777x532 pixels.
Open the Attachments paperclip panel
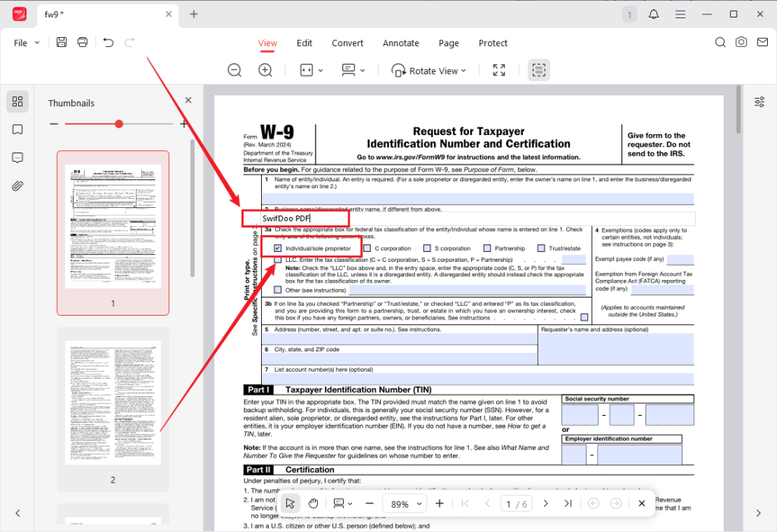[x=17, y=186]
